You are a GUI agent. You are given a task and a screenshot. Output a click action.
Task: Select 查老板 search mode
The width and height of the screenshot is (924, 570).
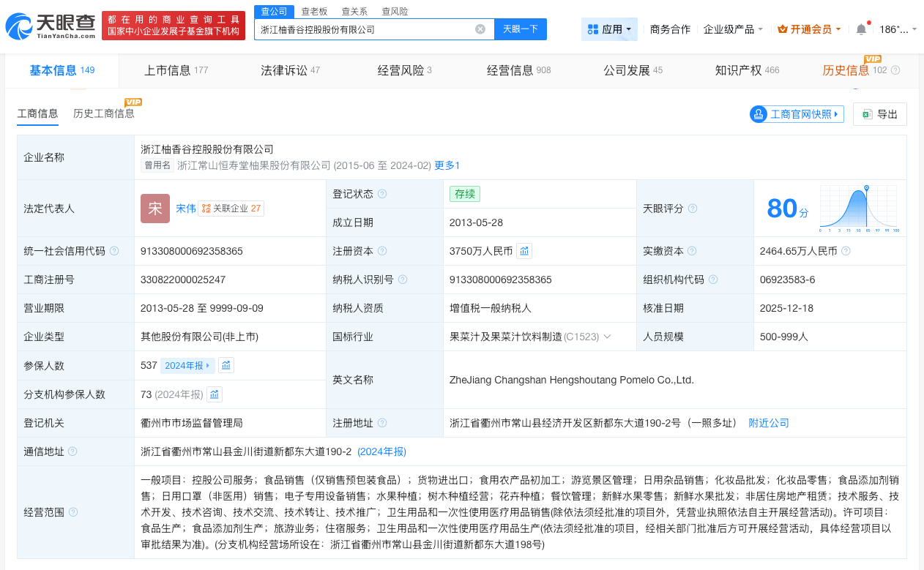pos(314,11)
